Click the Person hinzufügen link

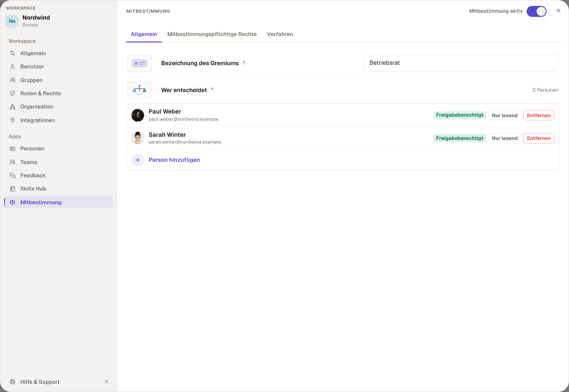[x=174, y=160]
